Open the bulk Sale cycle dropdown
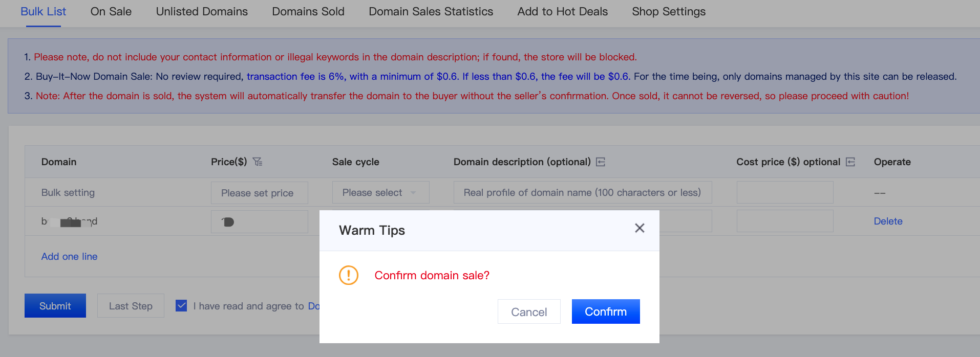 [x=380, y=193]
